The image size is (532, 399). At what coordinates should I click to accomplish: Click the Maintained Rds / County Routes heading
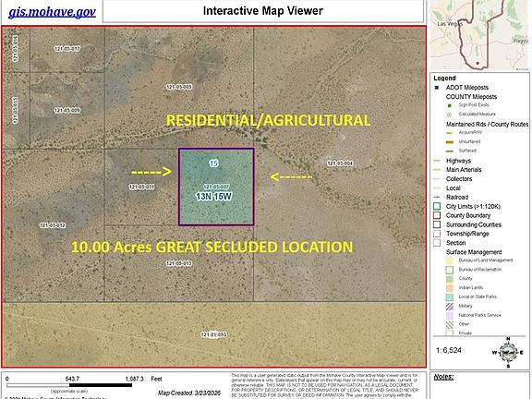pyautogui.click(x=488, y=125)
